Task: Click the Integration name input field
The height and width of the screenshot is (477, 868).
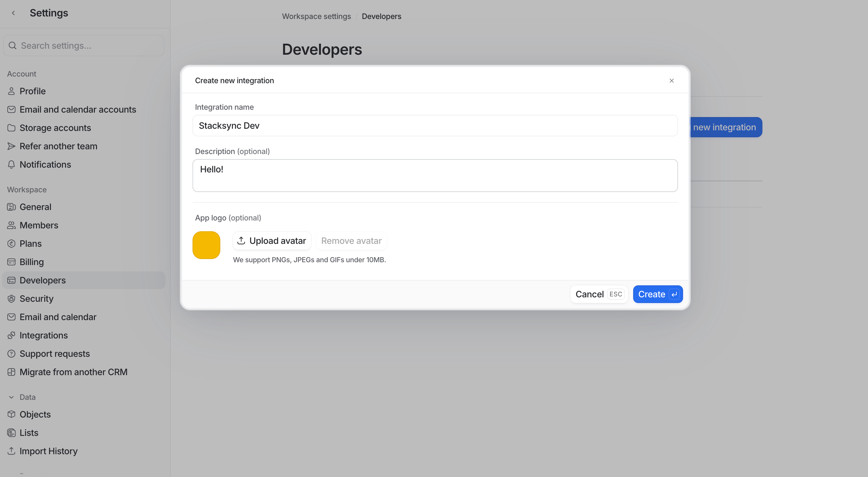Action: [435, 125]
